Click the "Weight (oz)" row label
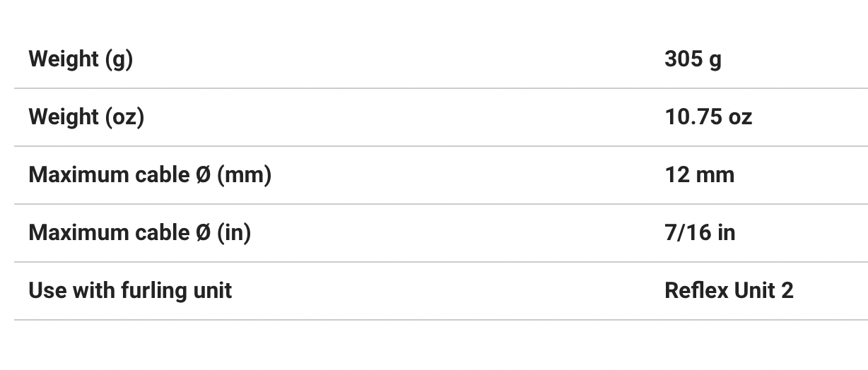Viewport: 868px width, 370px height. click(x=86, y=117)
